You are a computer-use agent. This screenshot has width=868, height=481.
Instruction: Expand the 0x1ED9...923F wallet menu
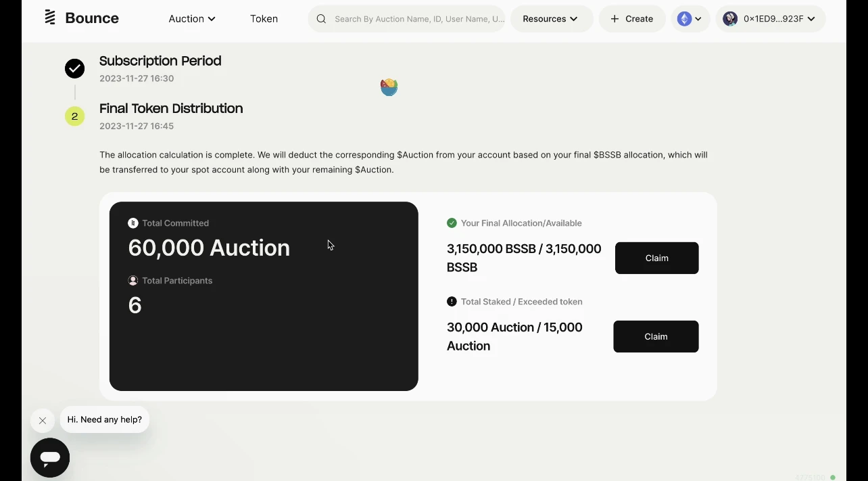771,18
